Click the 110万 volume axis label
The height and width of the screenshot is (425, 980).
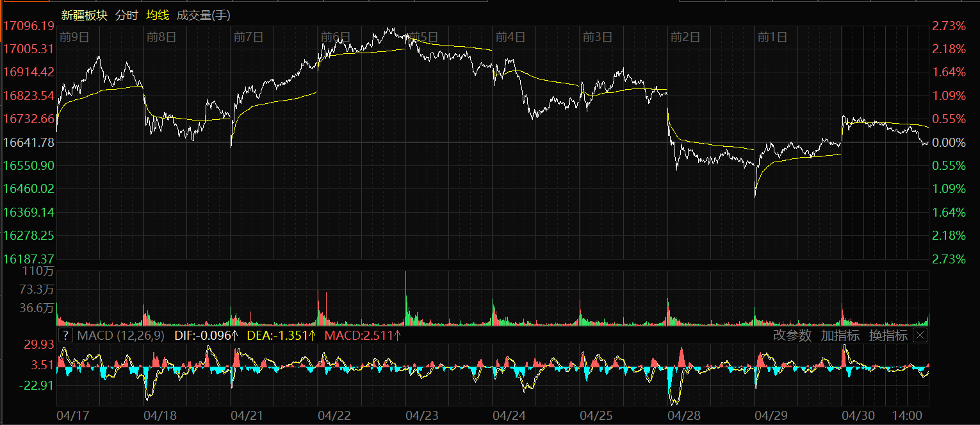(x=40, y=271)
